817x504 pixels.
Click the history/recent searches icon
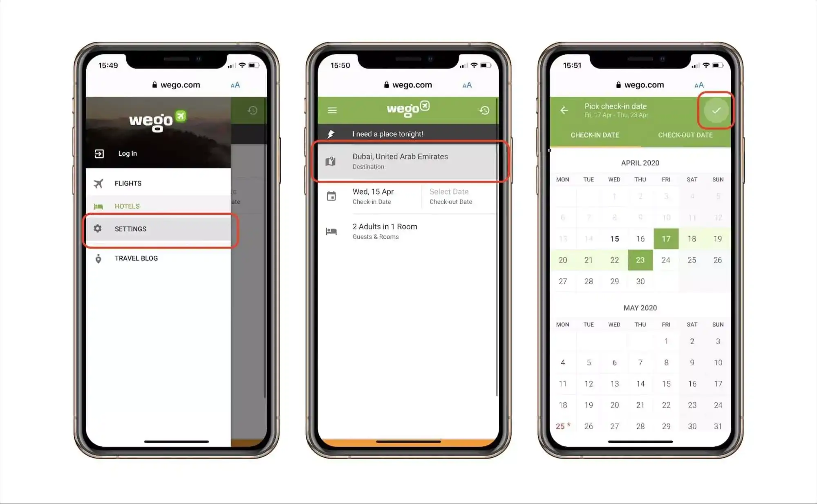tap(484, 110)
